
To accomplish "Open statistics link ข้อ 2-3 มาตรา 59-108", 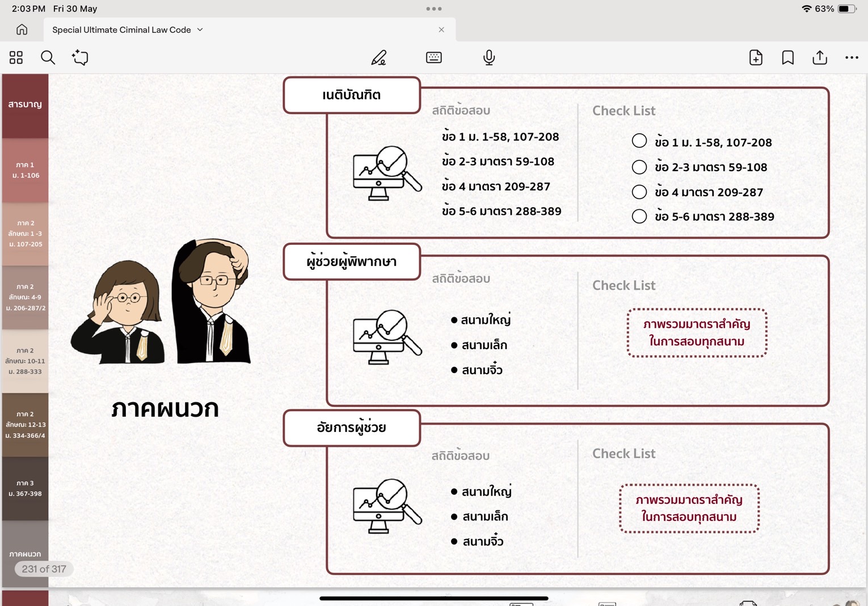I will tap(498, 162).
